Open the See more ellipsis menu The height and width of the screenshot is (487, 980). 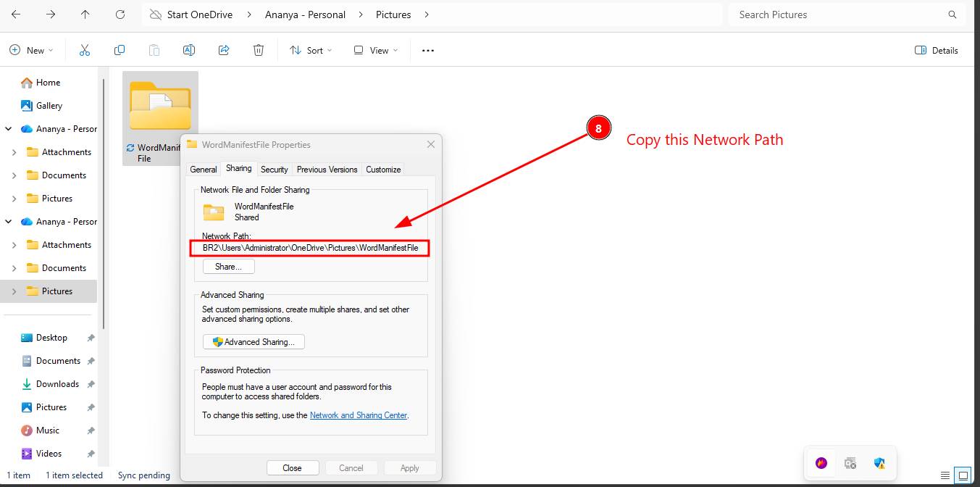428,51
